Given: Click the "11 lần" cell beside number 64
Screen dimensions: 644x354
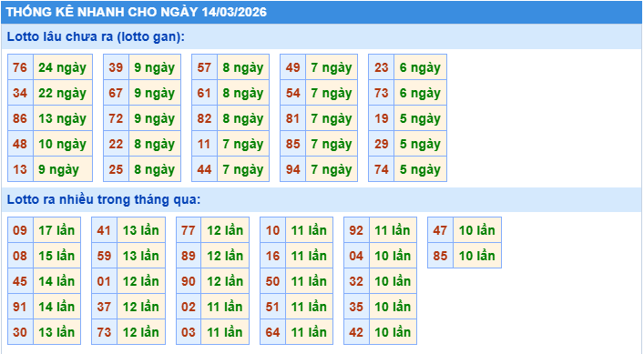Looking at the screenshot, I should click(x=309, y=332).
